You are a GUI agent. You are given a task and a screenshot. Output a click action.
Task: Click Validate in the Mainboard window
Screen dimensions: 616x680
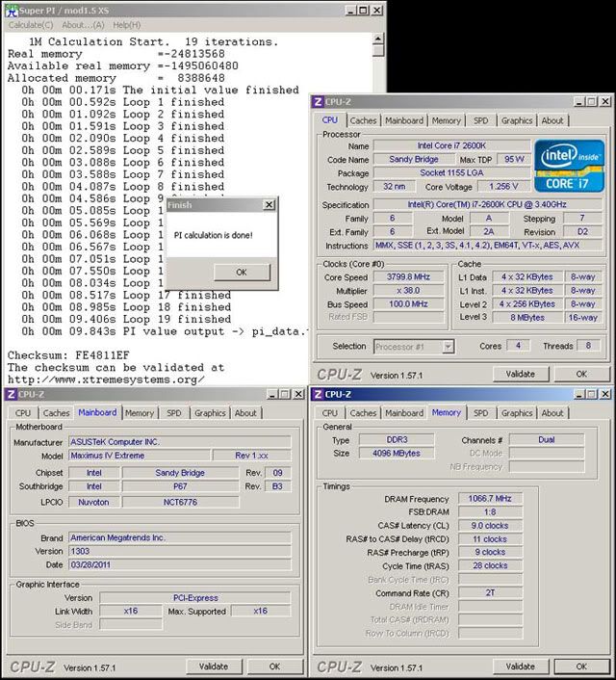click(214, 667)
